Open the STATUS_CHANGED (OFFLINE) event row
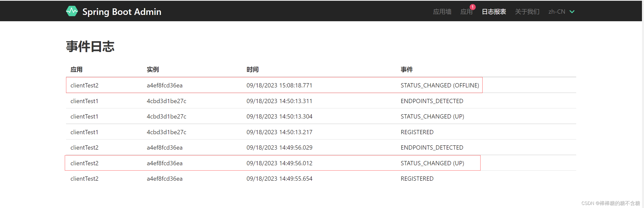The image size is (644, 208). click(x=274, y=85)
